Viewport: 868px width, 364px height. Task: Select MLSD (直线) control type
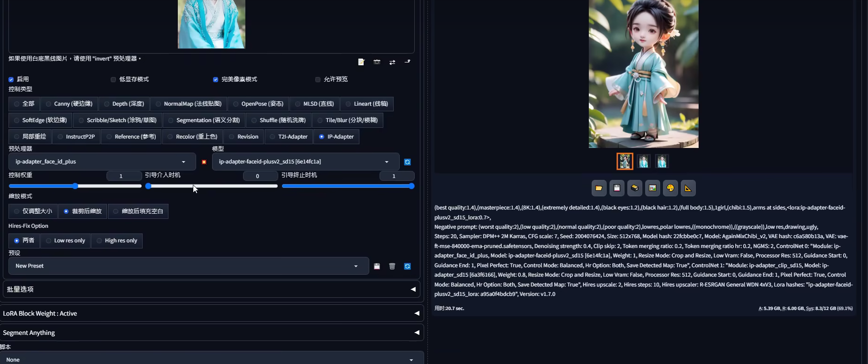click(315, 104)
